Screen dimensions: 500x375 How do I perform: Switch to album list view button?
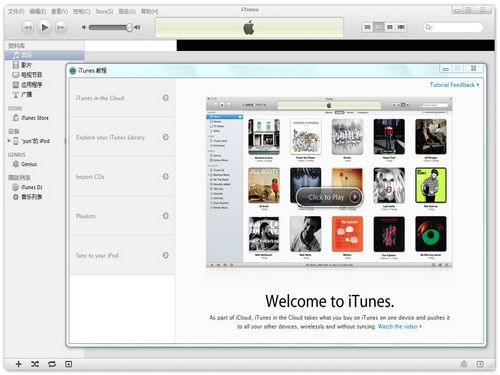[379, 27]
